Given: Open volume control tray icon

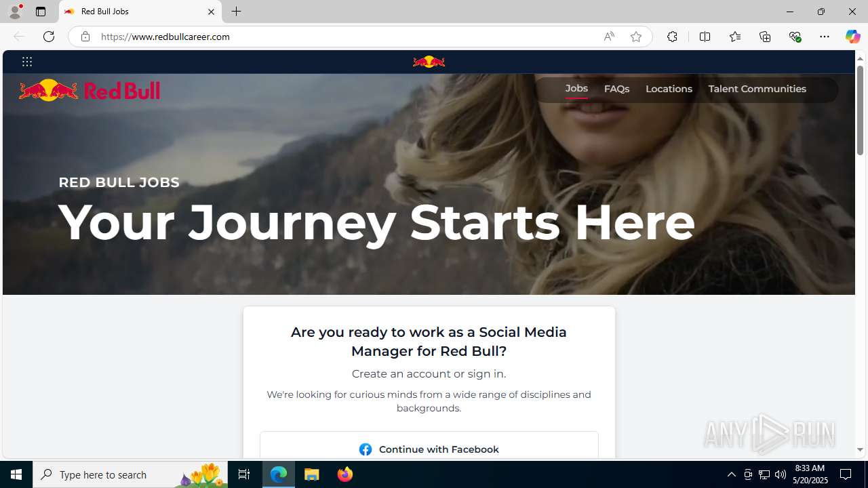Looking at the screenshot, I should pos(781,474).
